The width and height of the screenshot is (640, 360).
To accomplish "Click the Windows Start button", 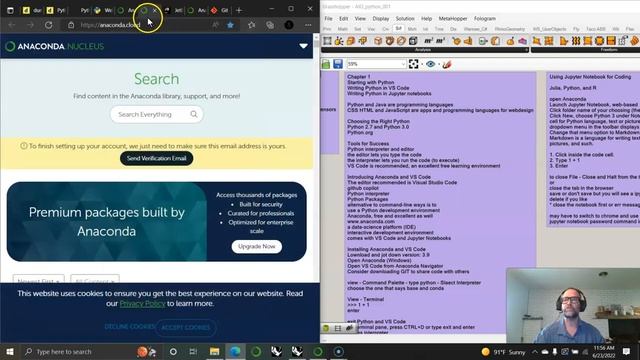I will 10,351.
